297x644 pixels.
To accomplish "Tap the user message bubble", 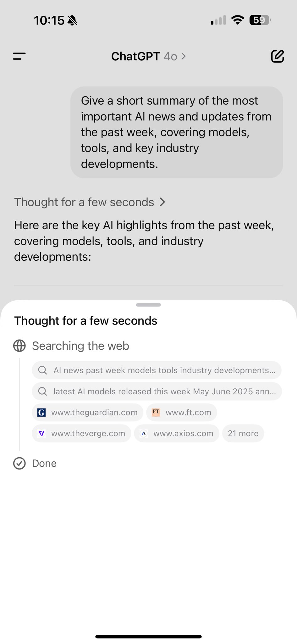I will tap(177, 132).
